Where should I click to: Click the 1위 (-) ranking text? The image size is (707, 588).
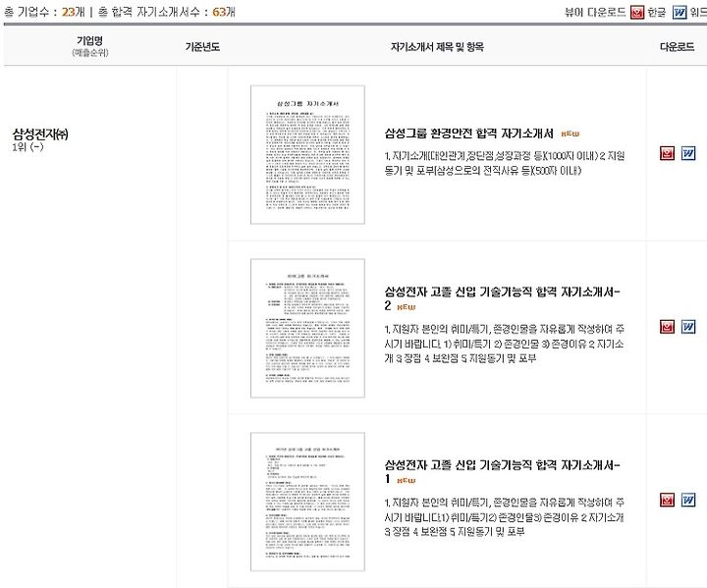pyautogui.click(x=27, y=147)
